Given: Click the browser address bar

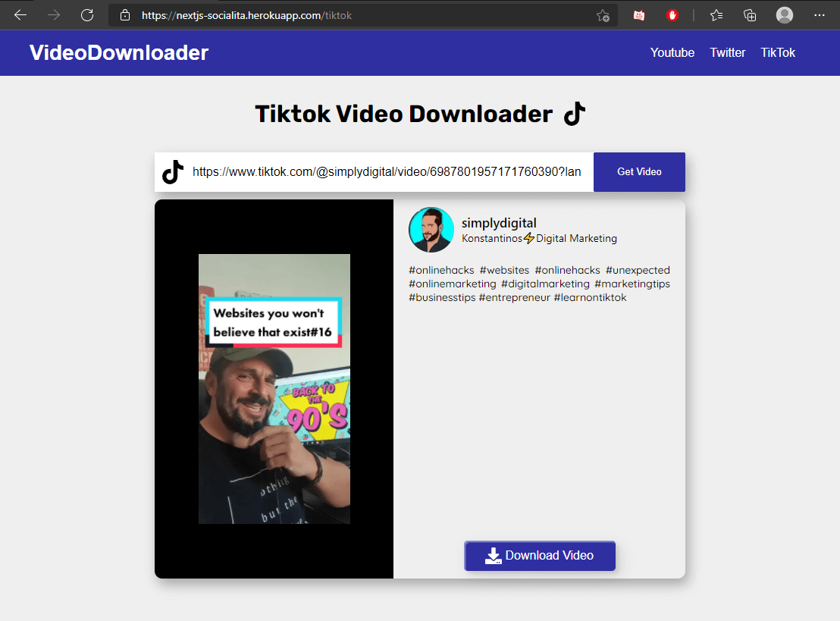Looking at the screenshot, I should pos(362,15).
